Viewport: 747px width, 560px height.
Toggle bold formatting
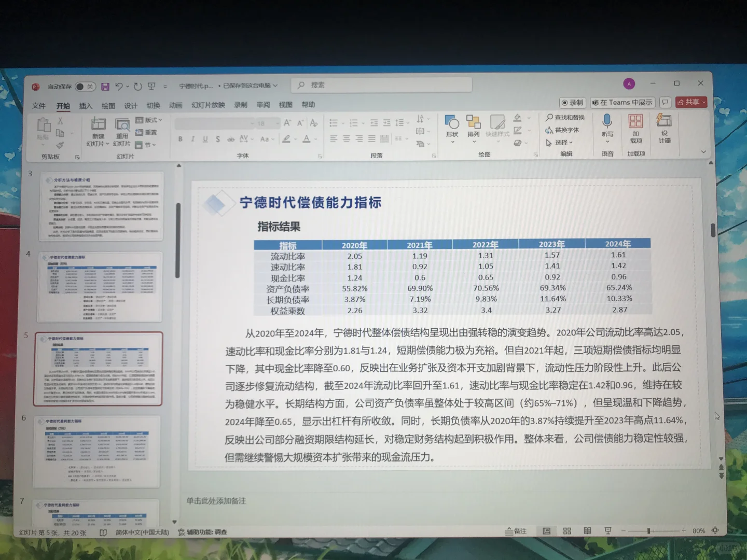pos(180,139)
